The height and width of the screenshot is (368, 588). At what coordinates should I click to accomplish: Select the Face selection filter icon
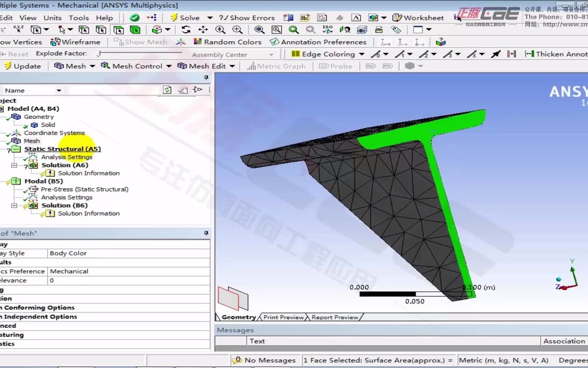[118, 30]
